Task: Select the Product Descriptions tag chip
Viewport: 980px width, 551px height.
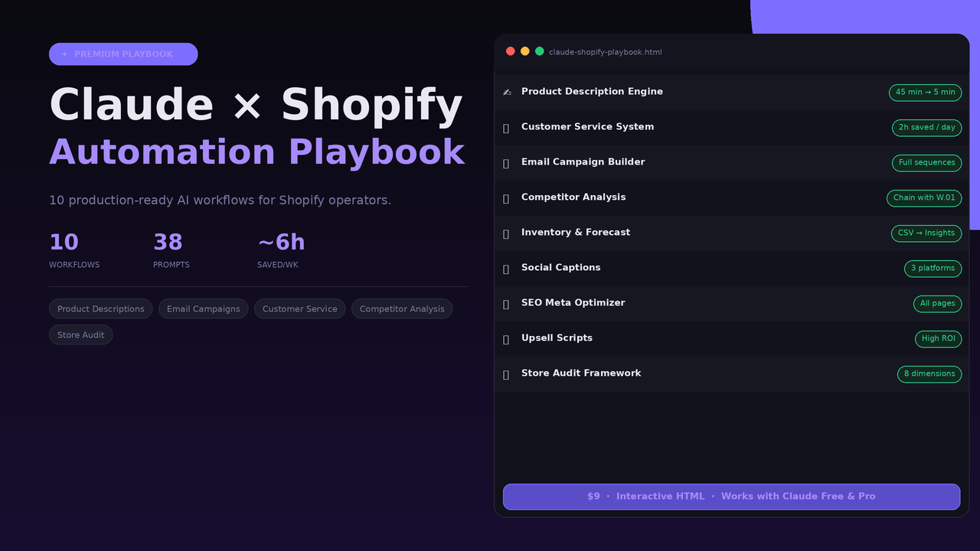Action: [100, 308]
